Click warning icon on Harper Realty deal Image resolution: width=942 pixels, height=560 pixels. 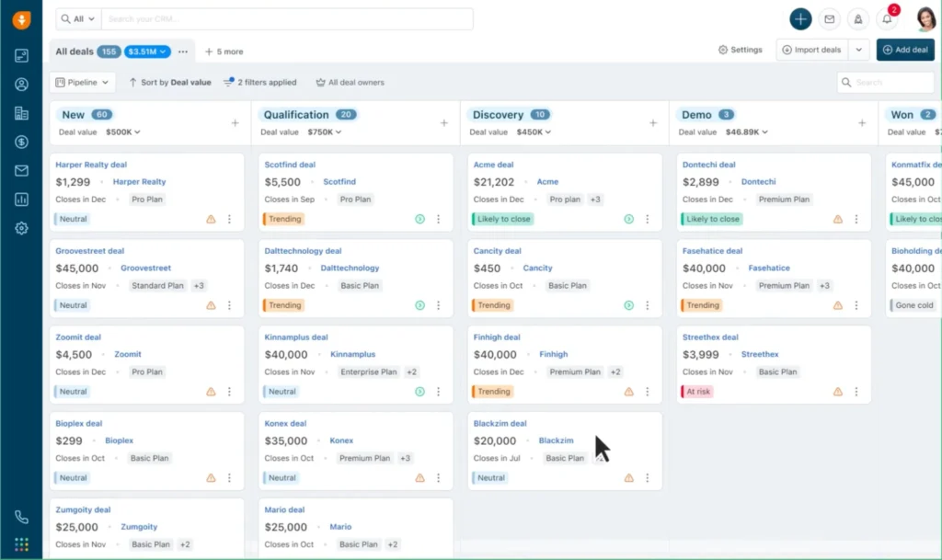pyautogui.click(x=211, y=219)
